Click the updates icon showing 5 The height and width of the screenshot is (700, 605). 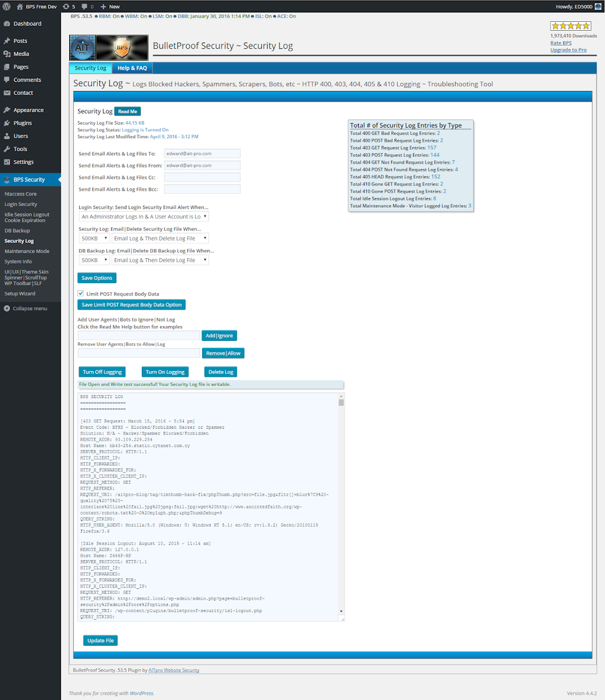[x=66, y=6]
